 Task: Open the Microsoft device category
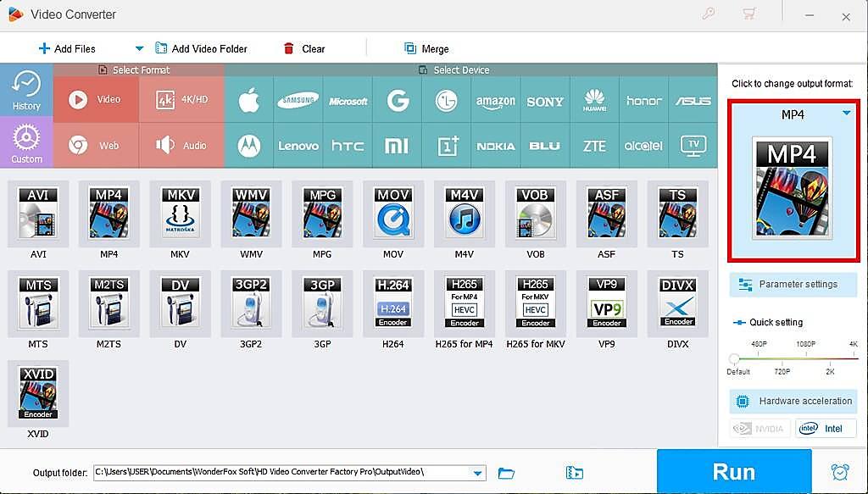point(348,100)
